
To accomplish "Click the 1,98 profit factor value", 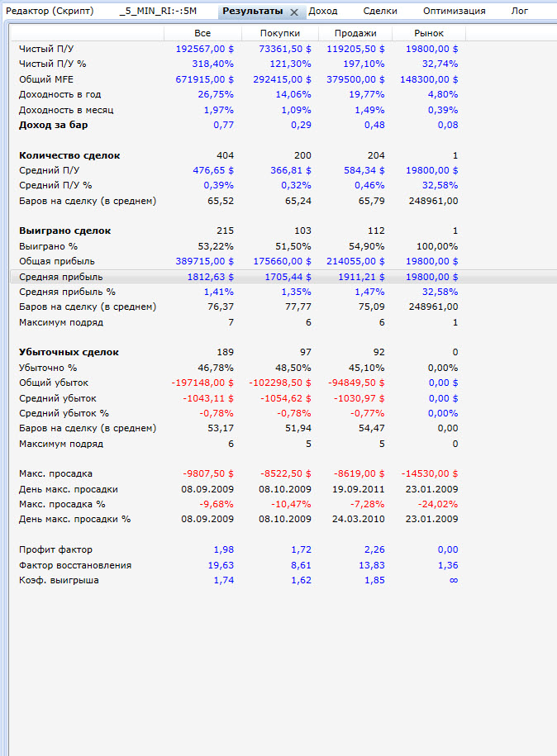I will pyautogui.click(x=224, y=549).
